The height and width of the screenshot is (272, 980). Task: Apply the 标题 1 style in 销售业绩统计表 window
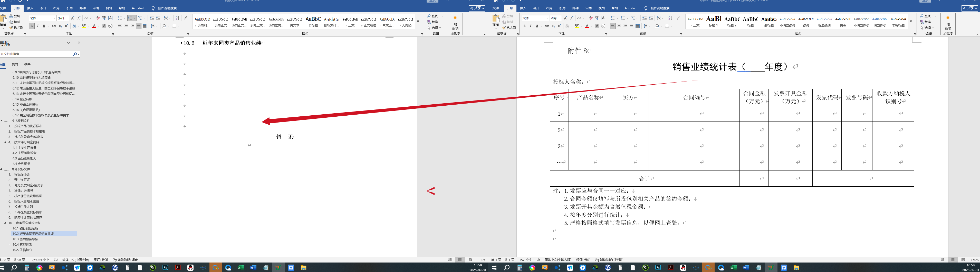click(x=713, y=21)
